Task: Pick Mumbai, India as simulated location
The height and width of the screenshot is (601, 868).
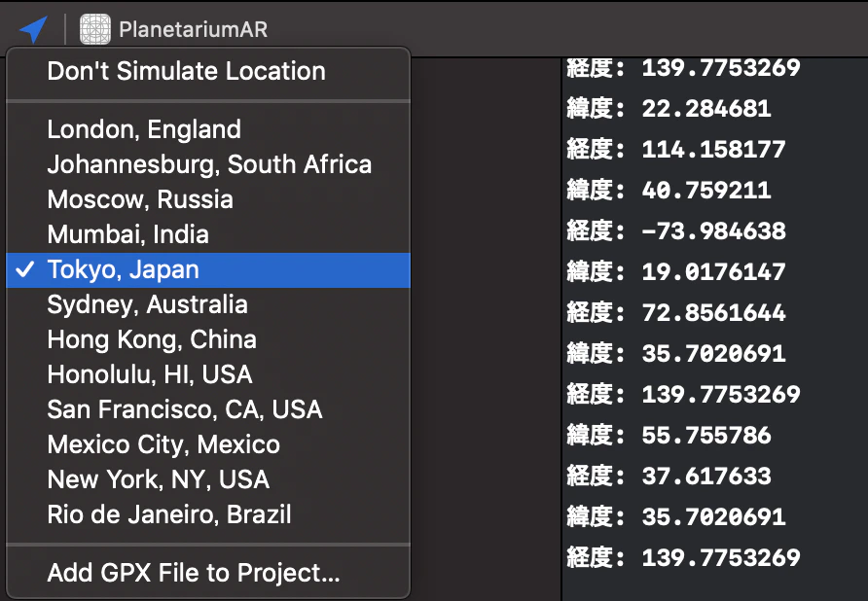Action: pyautogui.click(x=208, y=234)
